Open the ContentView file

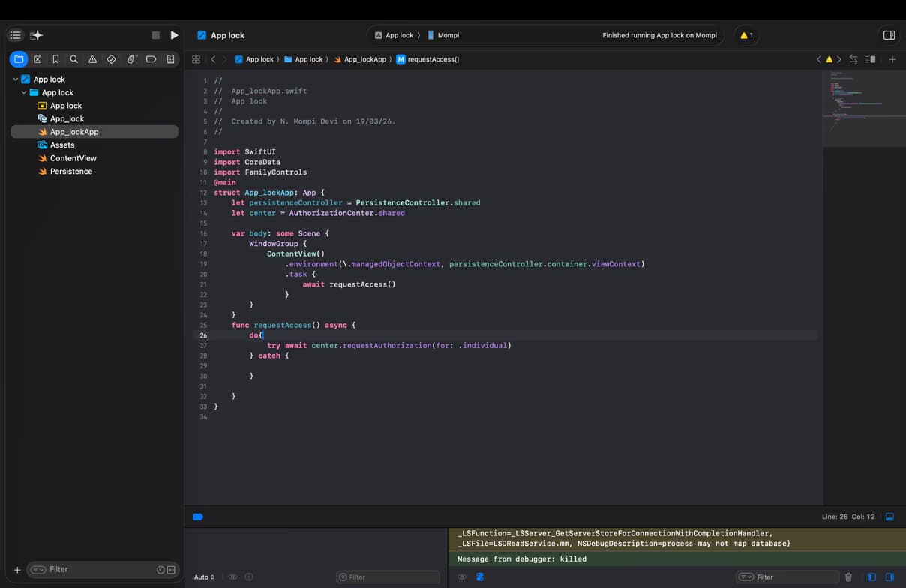coord(73,158)
